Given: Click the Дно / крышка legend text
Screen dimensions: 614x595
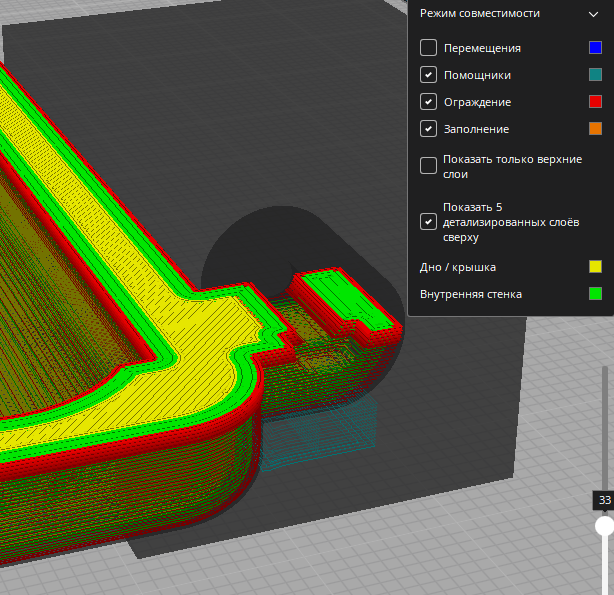Looking at the screenshot, I should (x=458, y=267).
